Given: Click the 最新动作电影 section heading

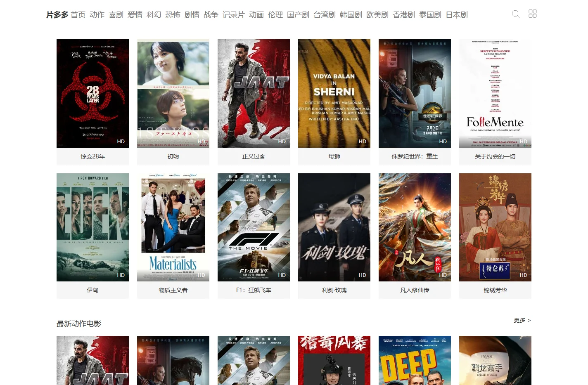Looking at the screenshot, I should point(79,324).
